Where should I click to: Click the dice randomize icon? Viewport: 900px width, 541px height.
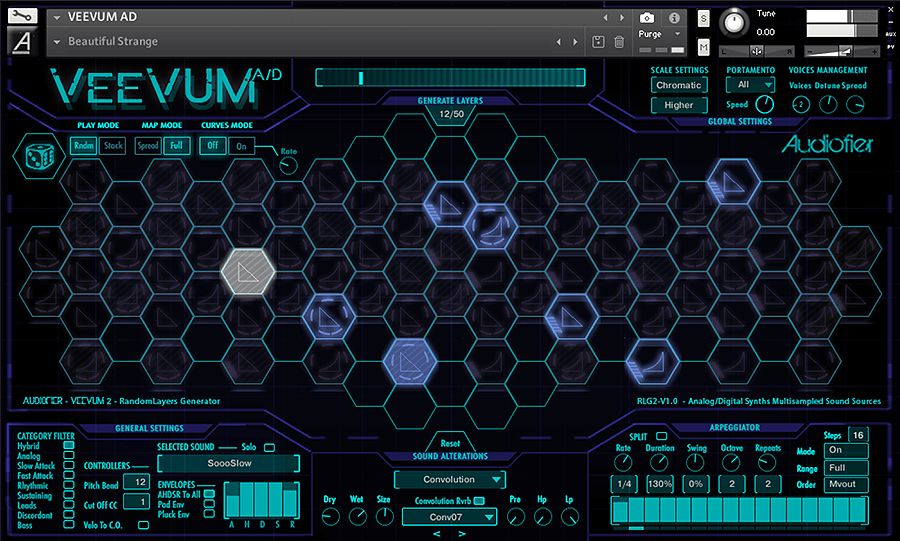click(40, 156)
